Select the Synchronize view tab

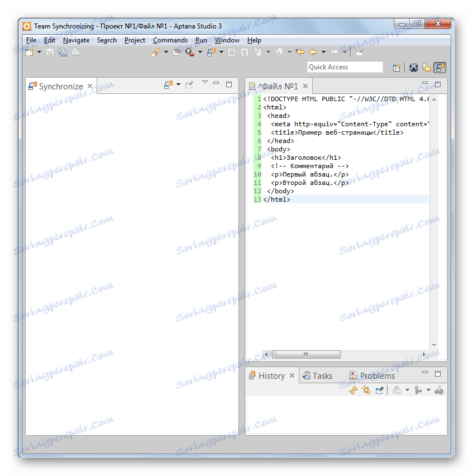(x=61, y=87)
